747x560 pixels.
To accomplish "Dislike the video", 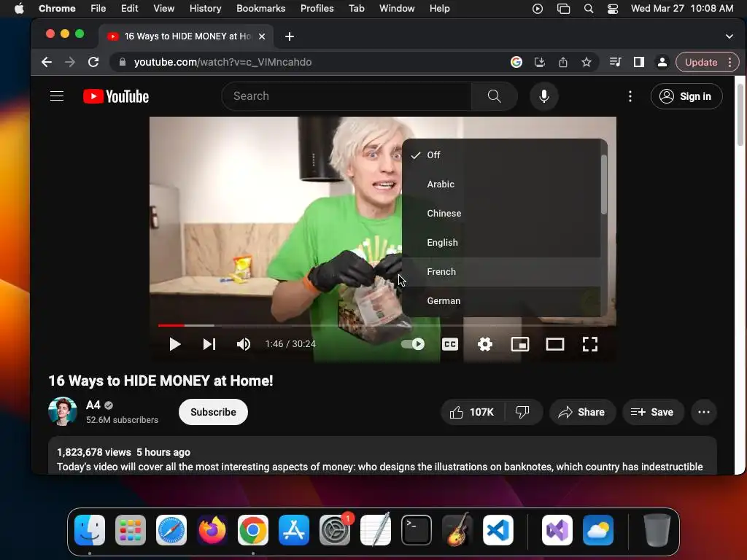I will click(x=523, y=412).
